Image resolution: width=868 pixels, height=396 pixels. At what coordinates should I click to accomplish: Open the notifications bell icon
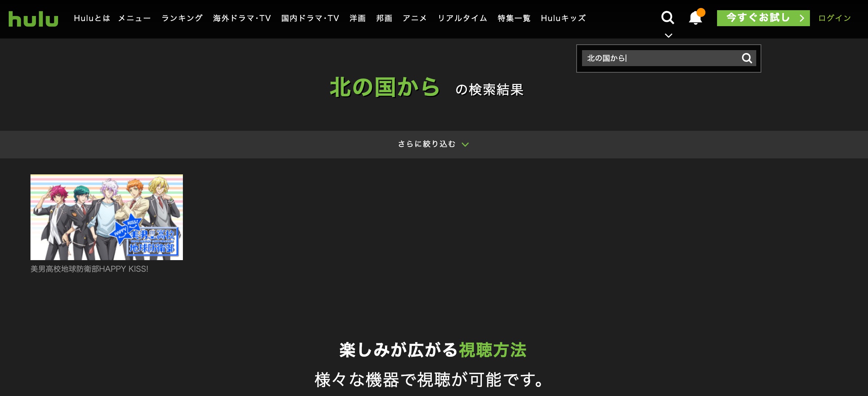coord(695,18)
